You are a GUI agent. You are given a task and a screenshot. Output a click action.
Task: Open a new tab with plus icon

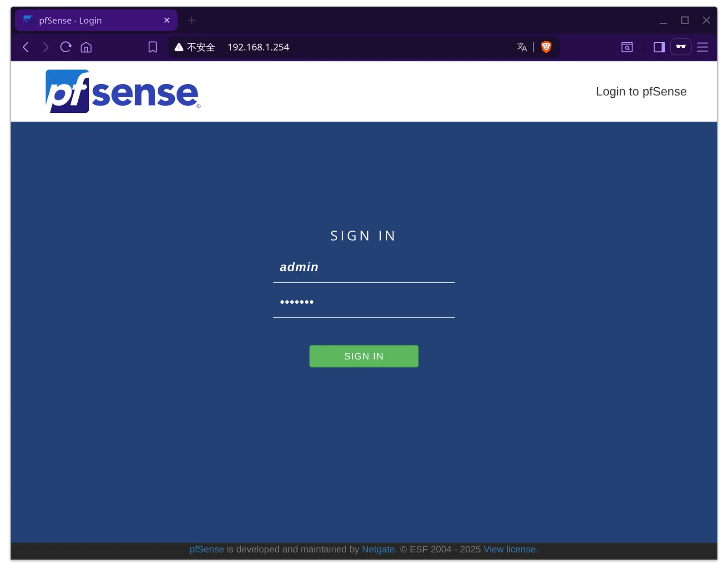pos(192,20)
